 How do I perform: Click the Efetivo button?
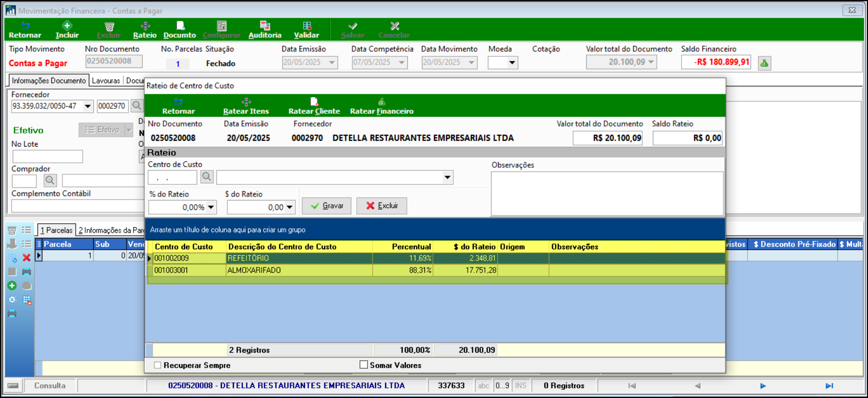point(102,130)
